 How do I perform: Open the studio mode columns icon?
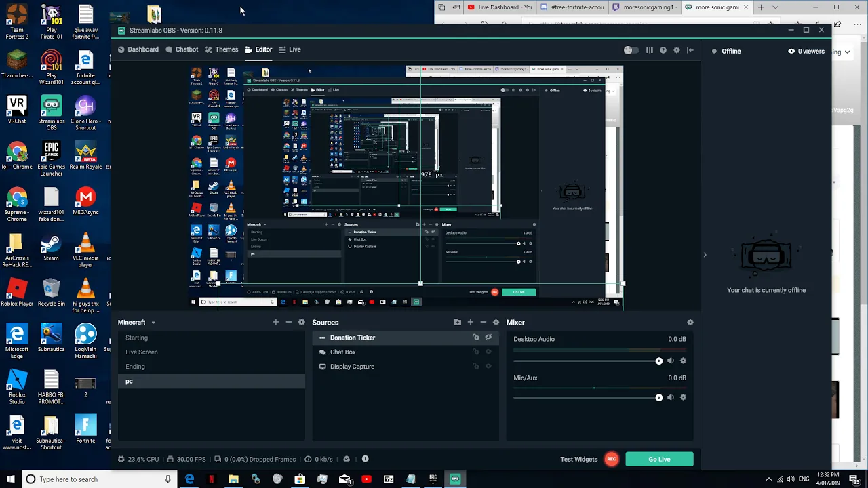(x=650, y=49)
